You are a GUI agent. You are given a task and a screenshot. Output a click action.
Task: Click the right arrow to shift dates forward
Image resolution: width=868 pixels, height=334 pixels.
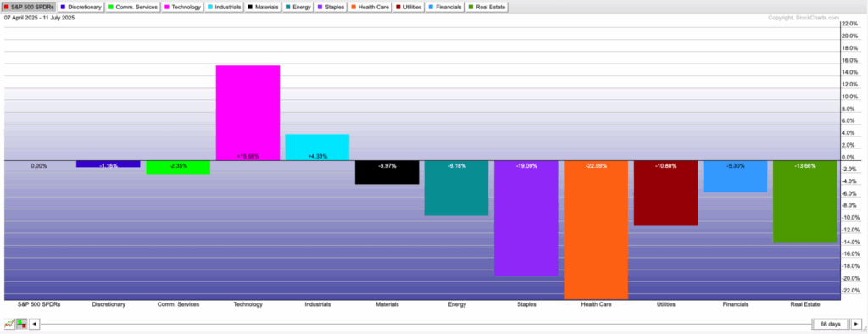(856, 324)
